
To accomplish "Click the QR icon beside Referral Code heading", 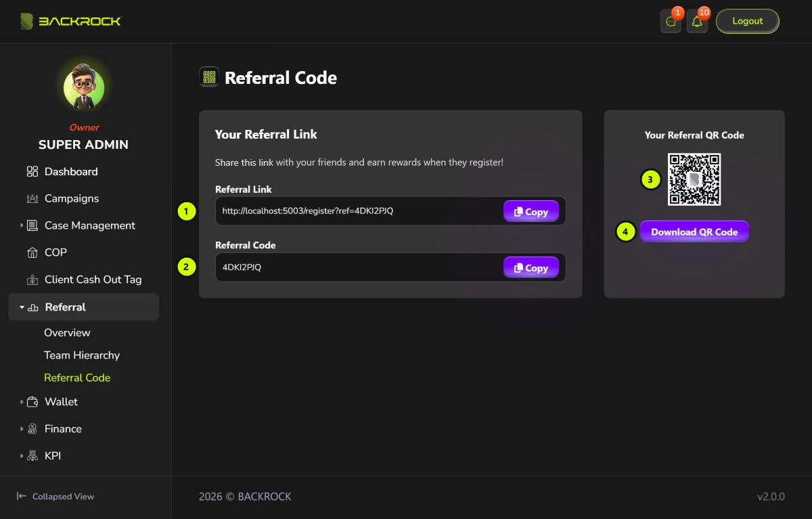I will pyautogui.click(x=209, y=77).
